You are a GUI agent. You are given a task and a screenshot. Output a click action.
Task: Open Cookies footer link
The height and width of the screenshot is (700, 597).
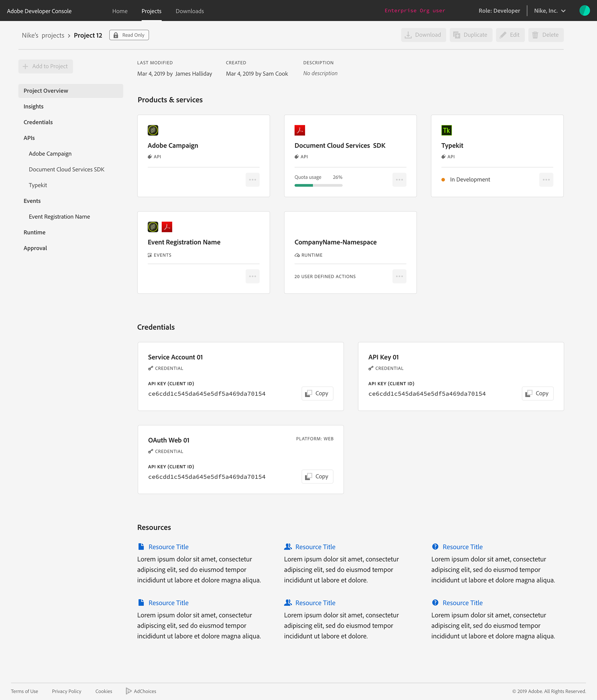[104, 691]
